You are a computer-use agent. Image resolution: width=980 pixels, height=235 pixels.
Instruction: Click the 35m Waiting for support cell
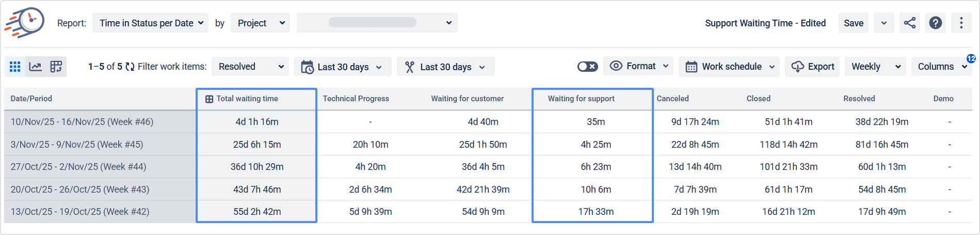(596, 122)
